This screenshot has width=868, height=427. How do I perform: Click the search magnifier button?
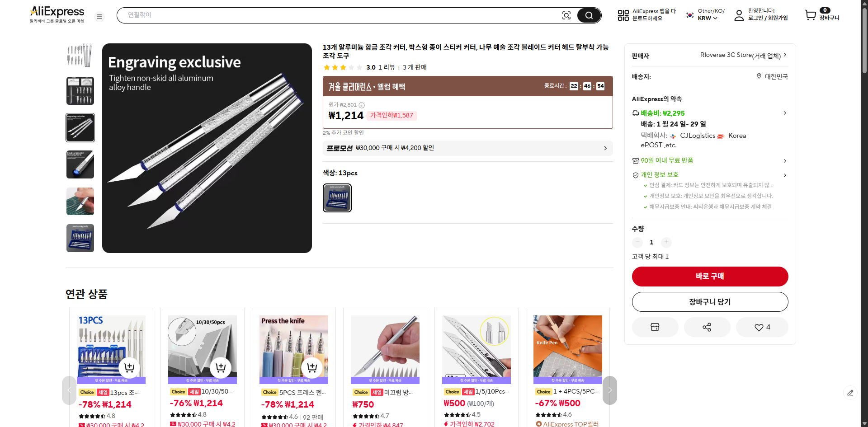[589, 15]
